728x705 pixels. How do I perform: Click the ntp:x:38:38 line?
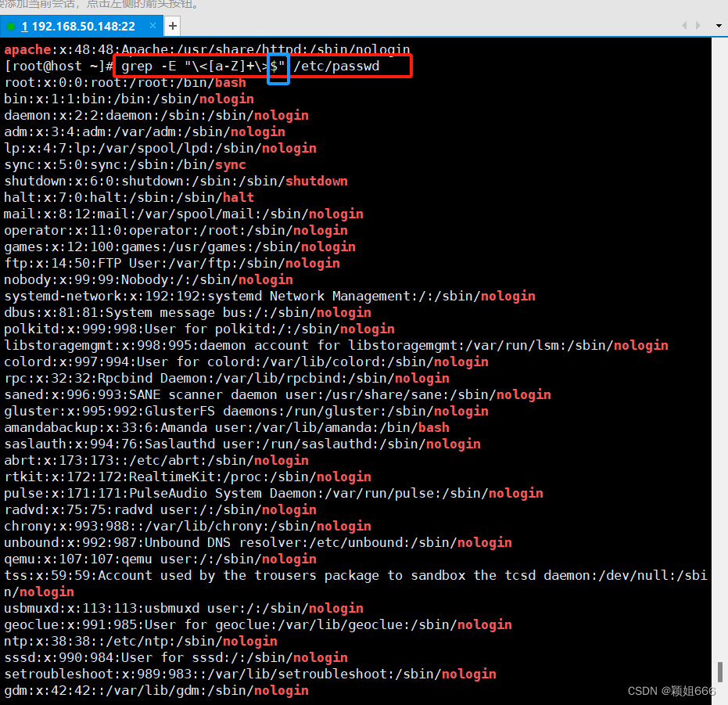(x=141, y=641)
